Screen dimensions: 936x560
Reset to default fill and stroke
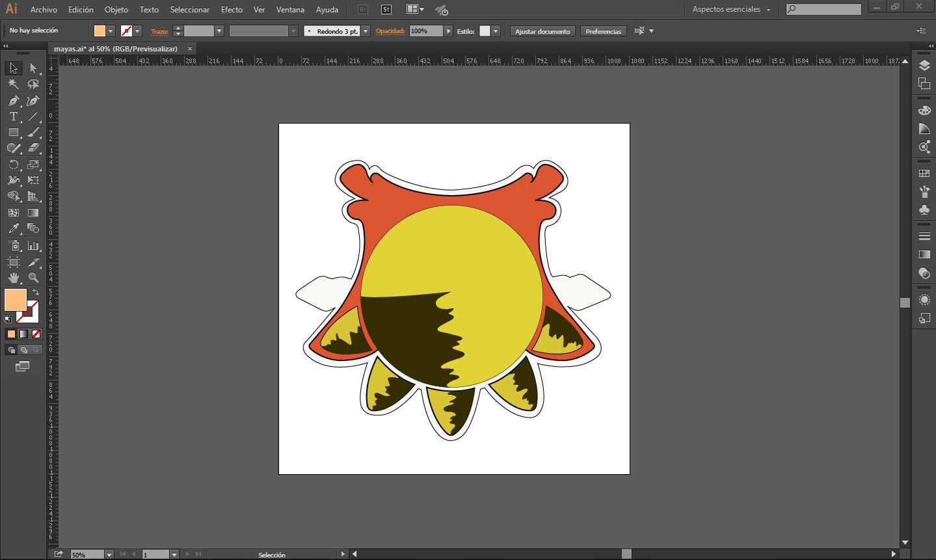8,319
